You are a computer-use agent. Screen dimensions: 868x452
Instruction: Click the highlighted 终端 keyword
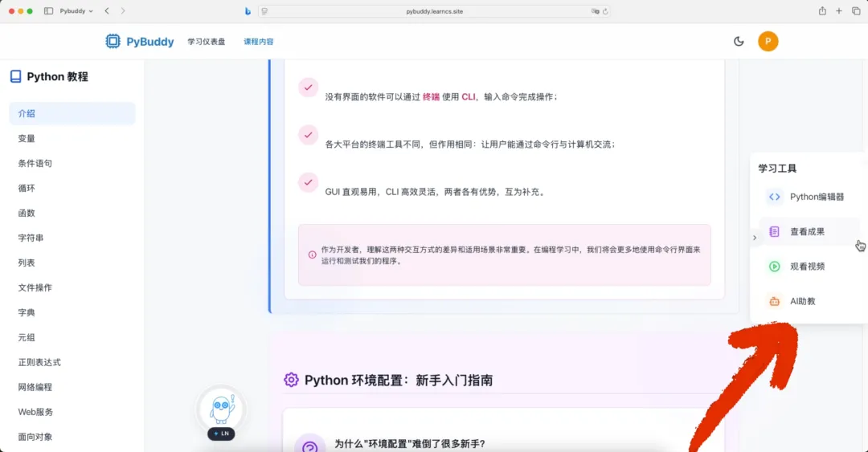point(432,97)
